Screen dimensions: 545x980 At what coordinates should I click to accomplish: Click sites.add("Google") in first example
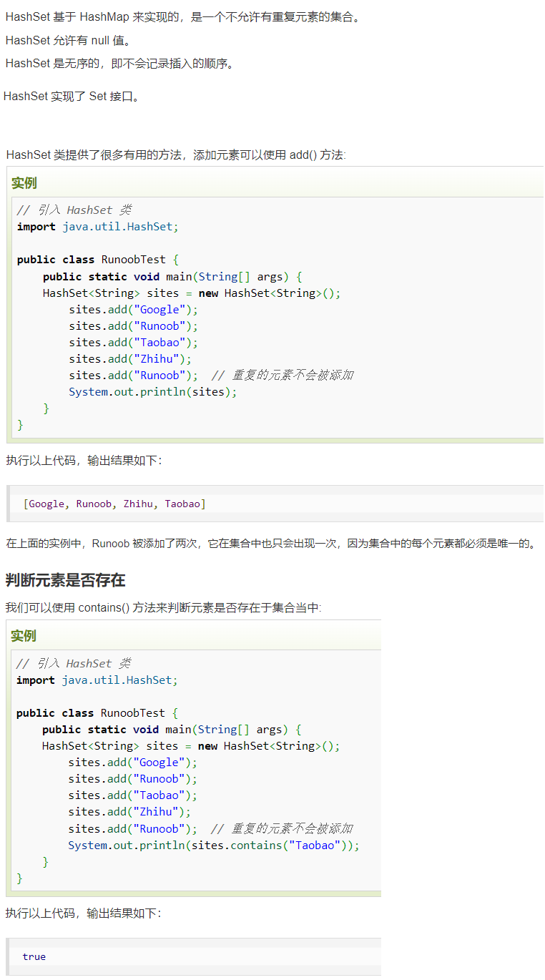point(133,310)
